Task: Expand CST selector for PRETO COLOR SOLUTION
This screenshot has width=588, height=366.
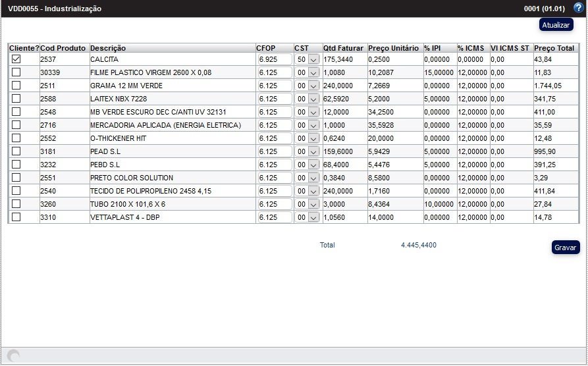Action: click(x=307, y=178)
